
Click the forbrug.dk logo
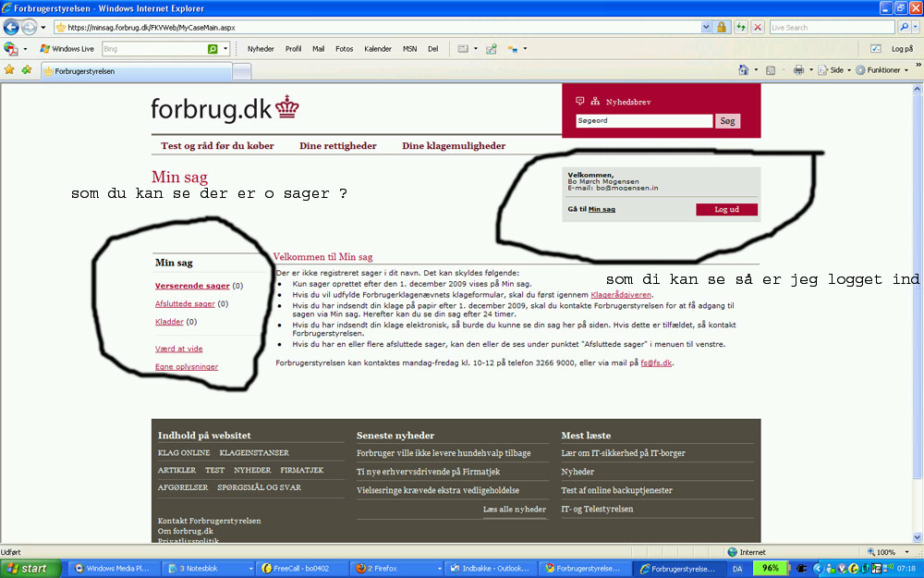click(x=225, y=108)
